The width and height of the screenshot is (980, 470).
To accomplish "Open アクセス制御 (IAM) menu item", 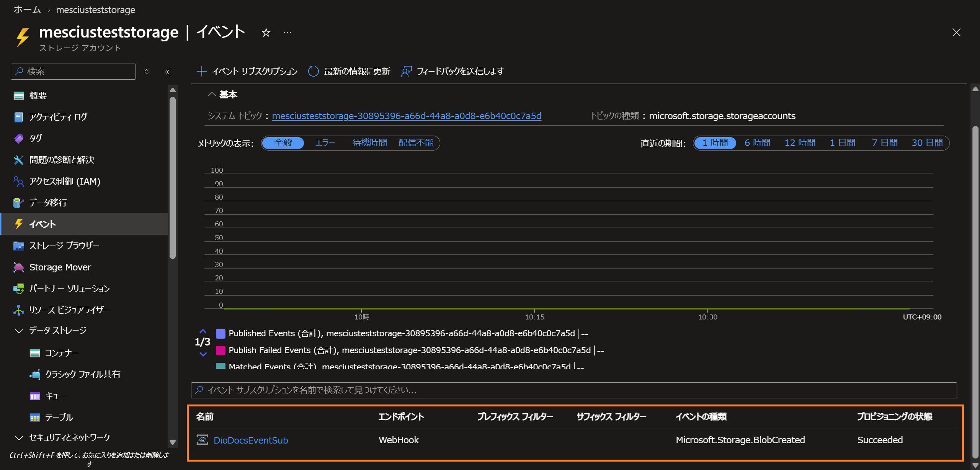I will pos(85,181).
